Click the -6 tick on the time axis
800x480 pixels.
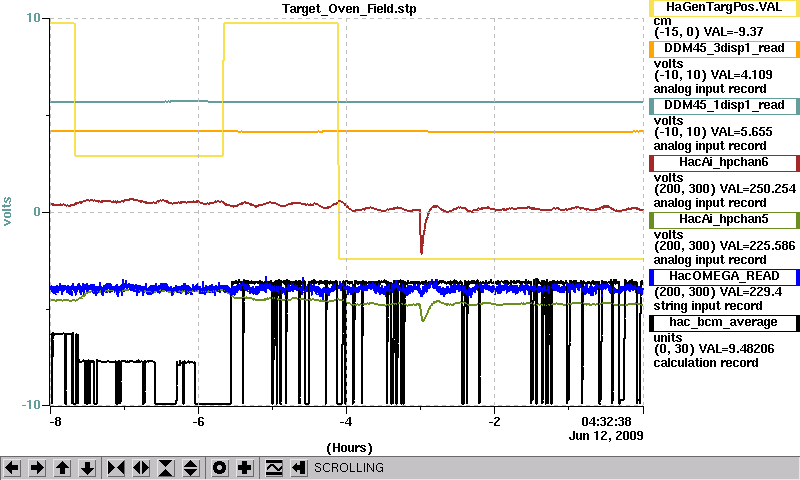(198, 422)
